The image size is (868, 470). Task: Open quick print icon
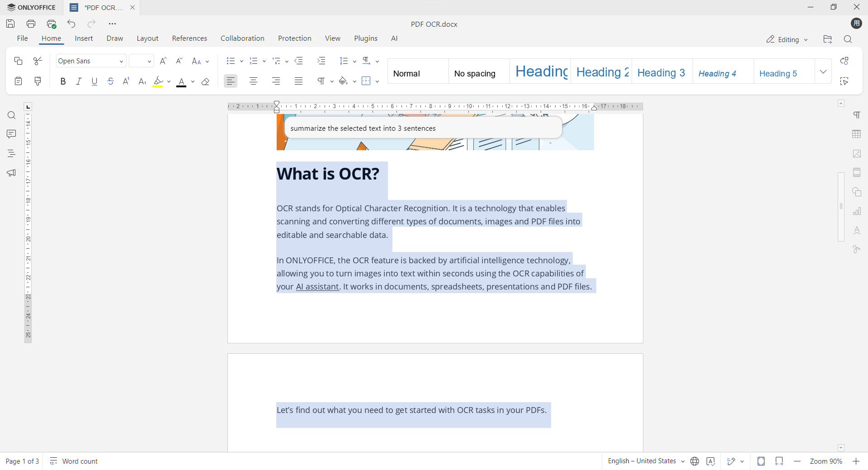[x=51, y=24]
